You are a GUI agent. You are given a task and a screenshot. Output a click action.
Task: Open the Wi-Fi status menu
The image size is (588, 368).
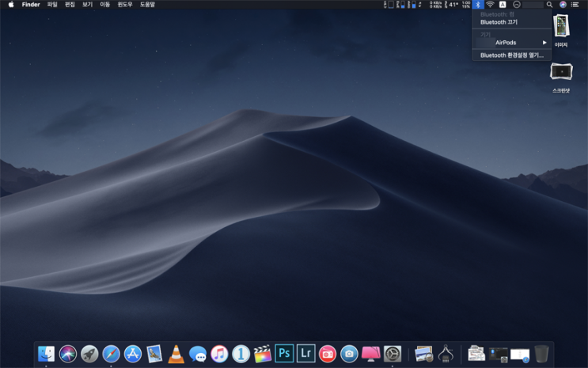(490, 5)
